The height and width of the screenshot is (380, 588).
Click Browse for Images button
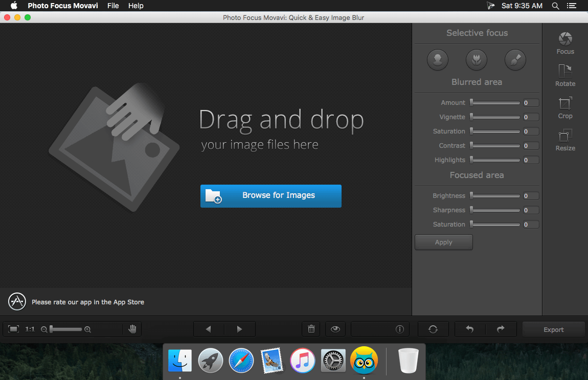[x=271, y=196]
